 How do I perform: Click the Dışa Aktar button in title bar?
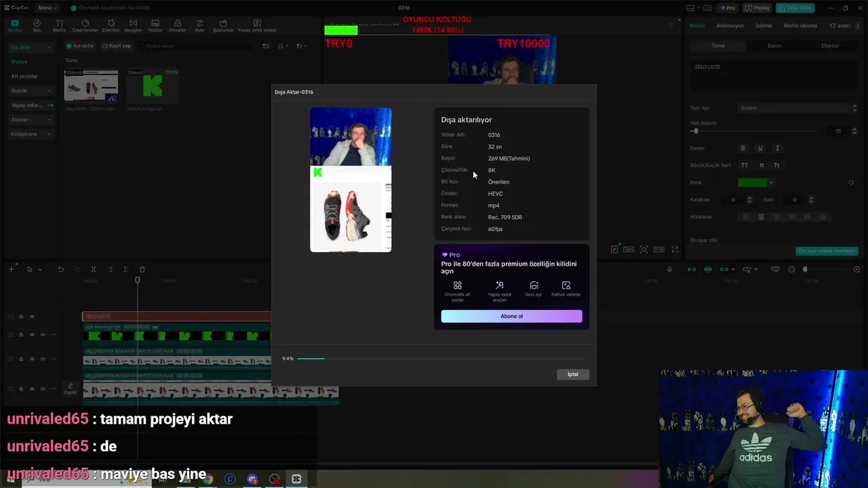[x=795, y=8]
